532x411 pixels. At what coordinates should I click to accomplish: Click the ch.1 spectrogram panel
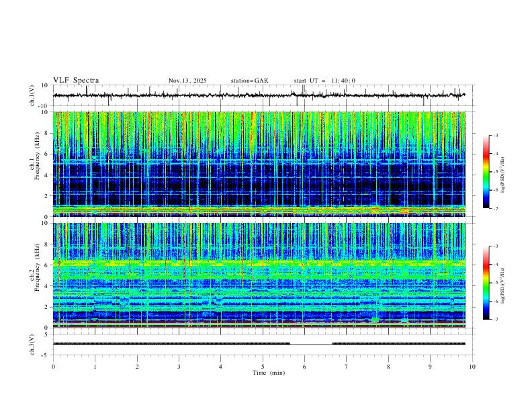click(259, 164)
